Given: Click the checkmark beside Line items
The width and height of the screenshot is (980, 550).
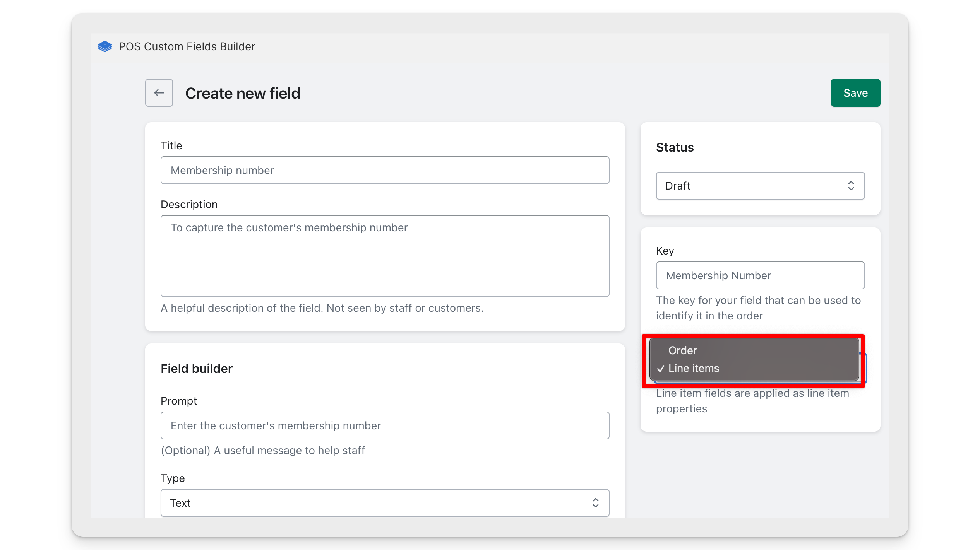Looking at the screenshot, I should pyautogui.click(x=661, y=368).
